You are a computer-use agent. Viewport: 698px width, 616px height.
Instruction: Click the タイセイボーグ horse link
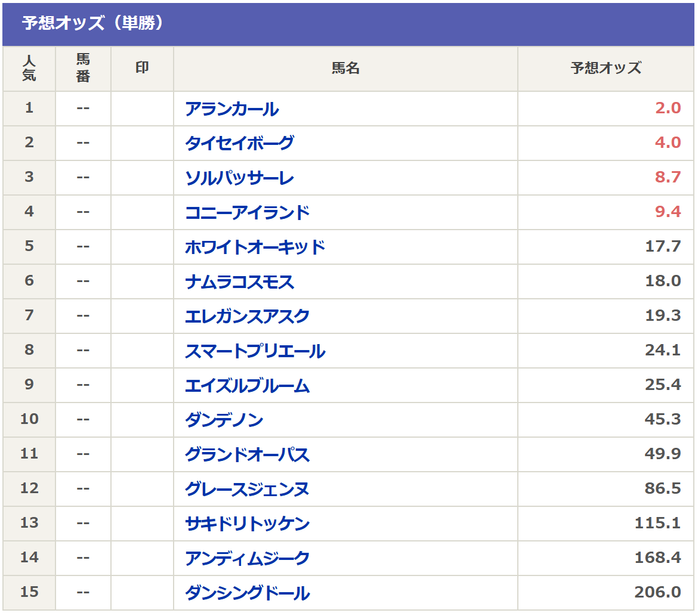point(239,144)
